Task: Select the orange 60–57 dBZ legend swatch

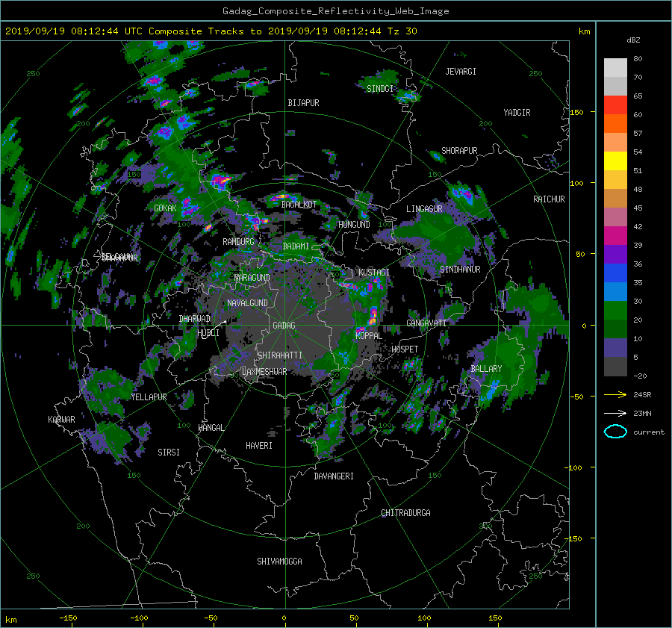Action: pyautogui.click(x=615, y=123)
